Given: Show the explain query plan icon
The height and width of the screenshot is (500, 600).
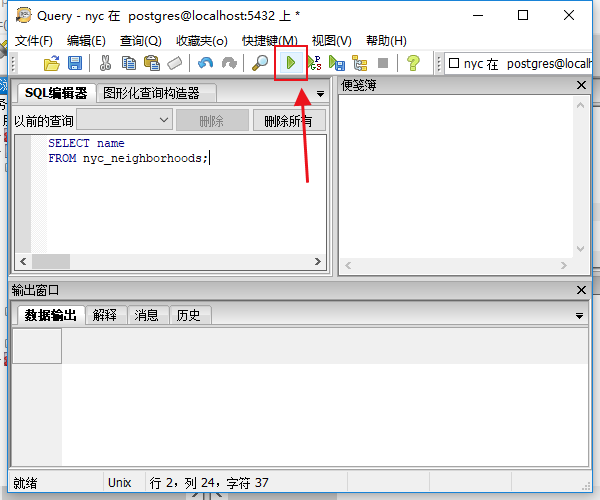Looking at the screenshot, I should click(x=360, y=63).
